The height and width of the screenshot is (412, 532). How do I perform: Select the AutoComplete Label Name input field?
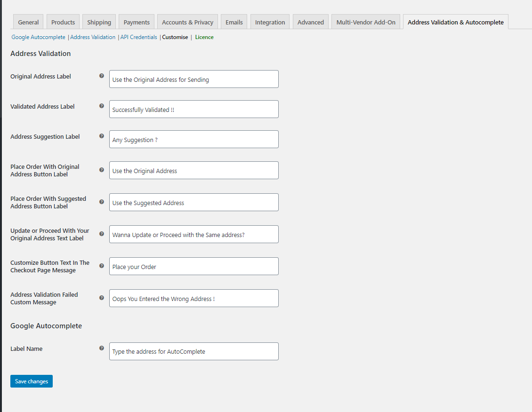click(193, 351)
